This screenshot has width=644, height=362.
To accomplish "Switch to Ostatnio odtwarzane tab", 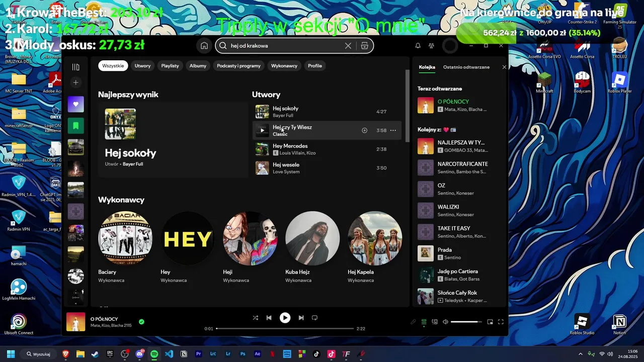I will point(466,67).
